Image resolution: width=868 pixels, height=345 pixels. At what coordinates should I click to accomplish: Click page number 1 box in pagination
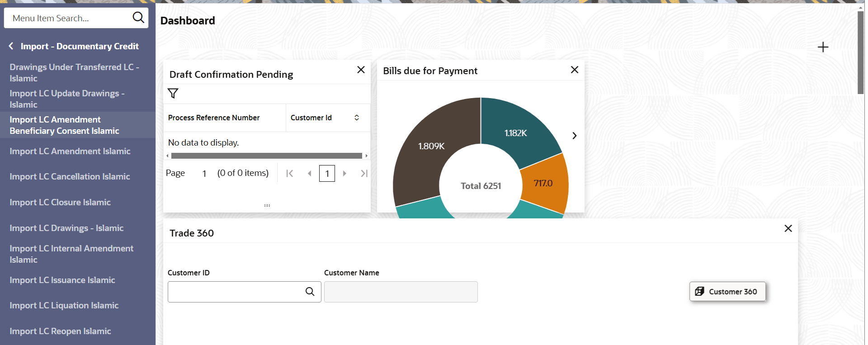(327, 173)
